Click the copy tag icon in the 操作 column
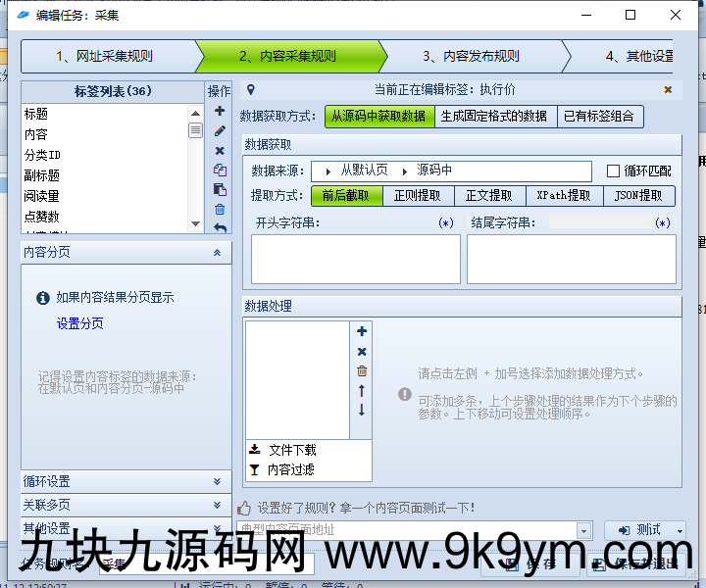 [x=220, y=170]
